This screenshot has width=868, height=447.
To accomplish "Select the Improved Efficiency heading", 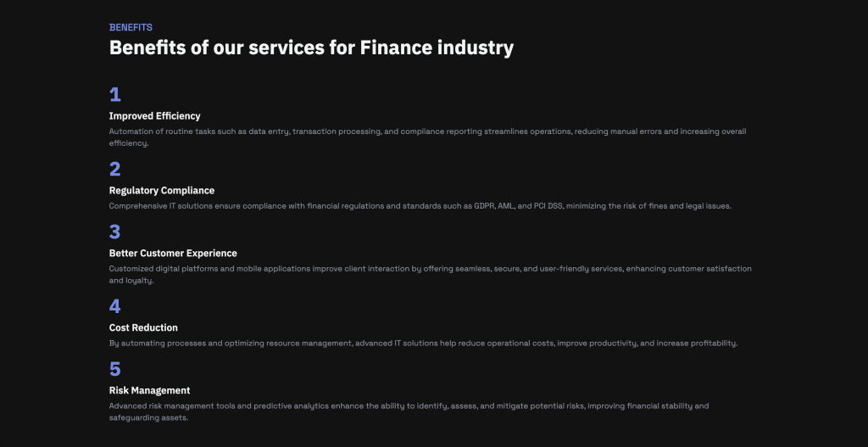I will tap(154, 115).
